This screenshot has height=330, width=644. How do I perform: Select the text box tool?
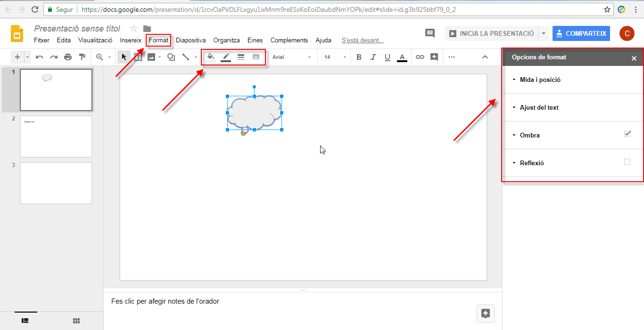138,57
